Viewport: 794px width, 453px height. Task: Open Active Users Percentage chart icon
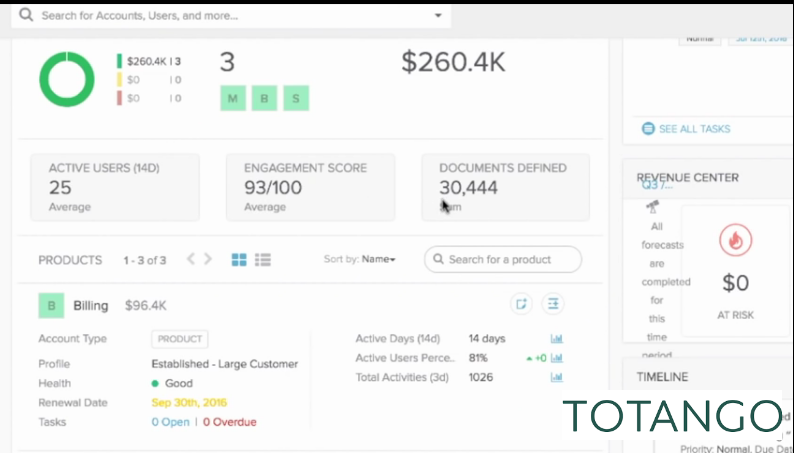(x=557, y=358)
